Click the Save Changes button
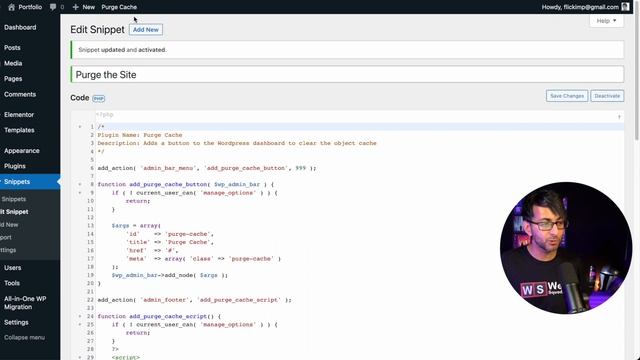This screenshot has height=360, width=640. click(567, 96)
